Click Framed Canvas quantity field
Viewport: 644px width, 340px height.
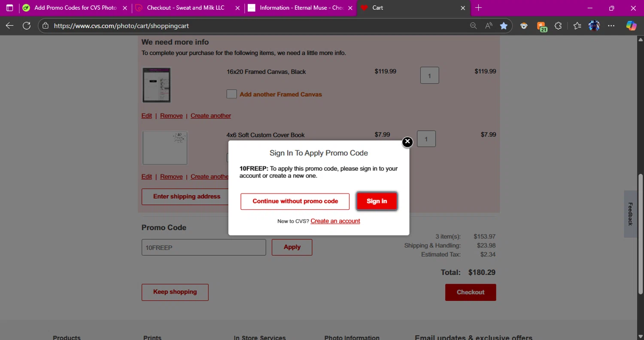[x=429, y=76]
